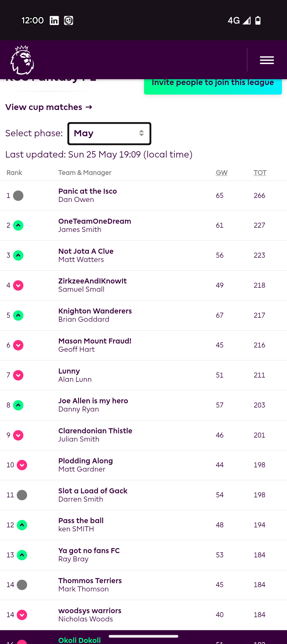Tap the green up arrow beside rank 5
Screen dimensions: 287x644
coord(18,315)
